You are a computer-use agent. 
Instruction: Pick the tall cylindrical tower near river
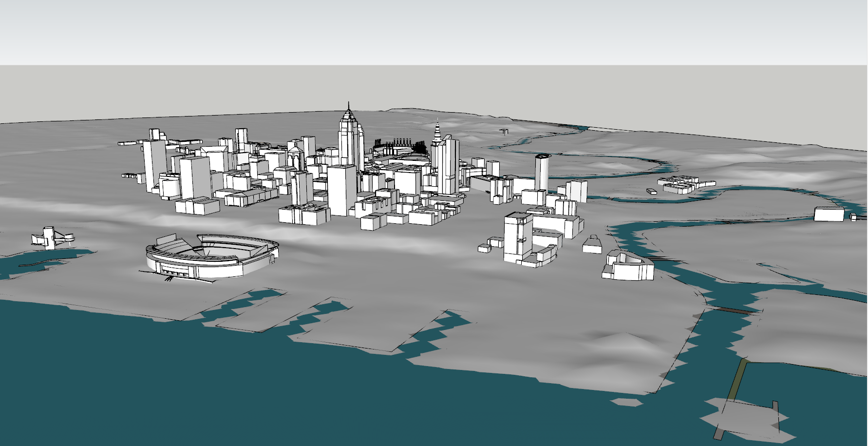click(x=542, y=173)
